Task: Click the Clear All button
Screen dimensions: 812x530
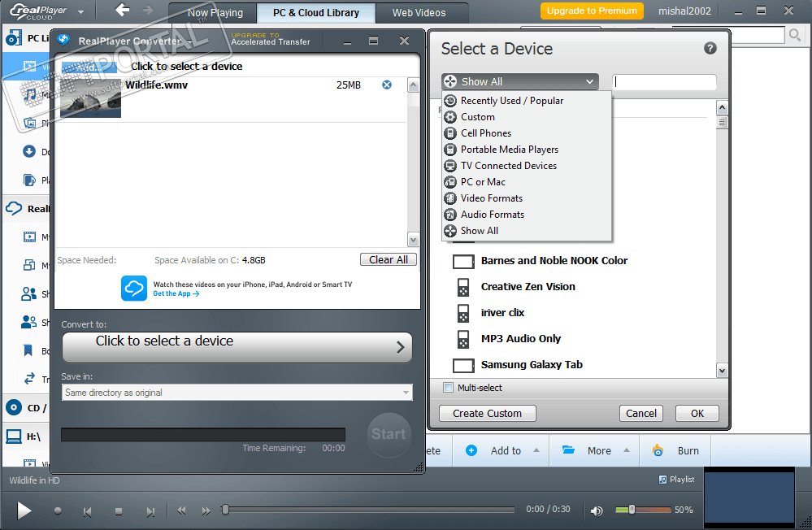Action: (389, 259)
